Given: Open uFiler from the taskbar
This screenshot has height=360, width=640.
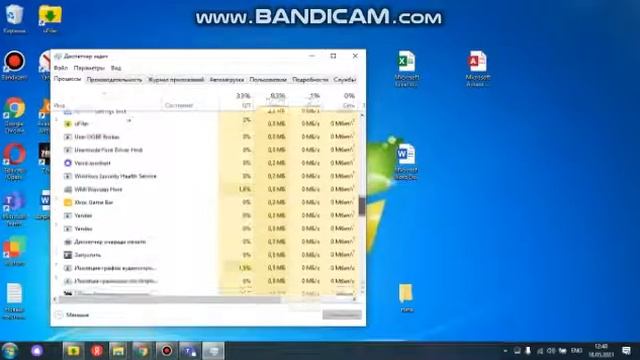Looking at the screenshot, I should coord(73,351).
